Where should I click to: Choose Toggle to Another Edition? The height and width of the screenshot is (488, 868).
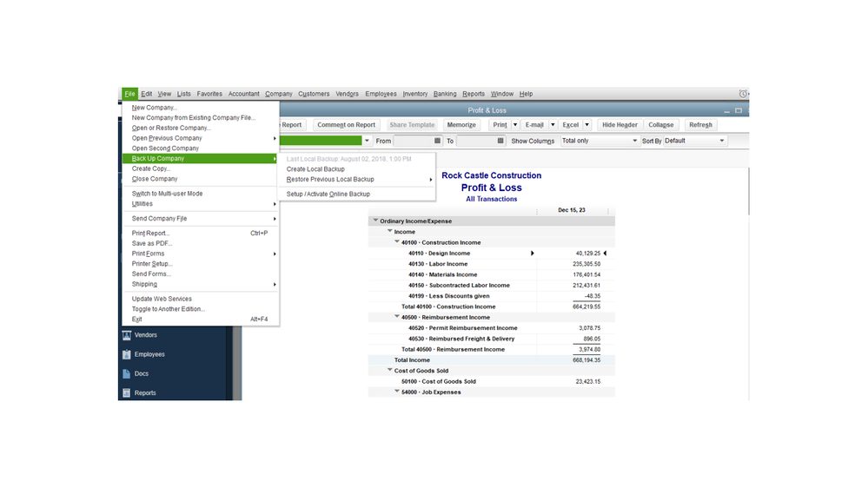pyautogui.click(x=201, y=309)
